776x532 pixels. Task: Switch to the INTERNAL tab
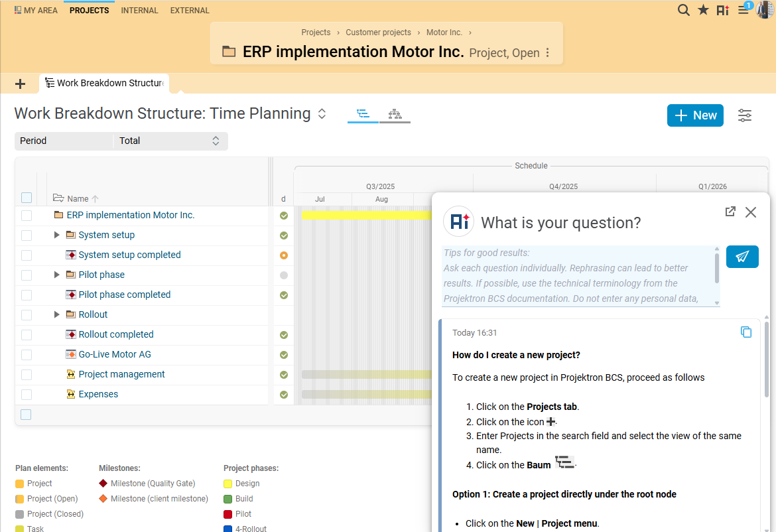[139, 11]
